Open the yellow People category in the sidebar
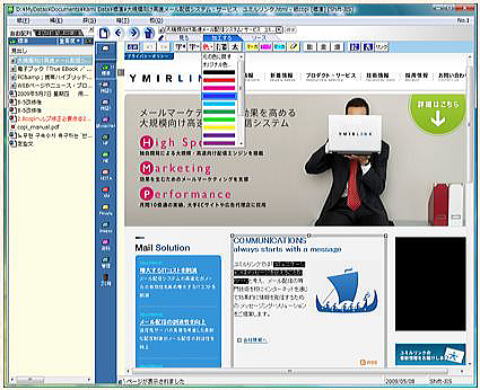 [106, 209]
